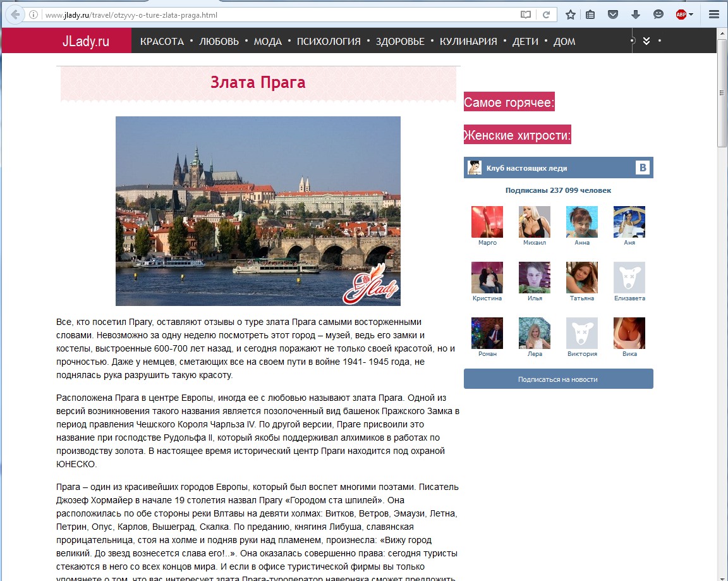The width and height of the screenshot is (728, 581).
Task: Open the downloads arrow icon
Action: click(636, 15)
